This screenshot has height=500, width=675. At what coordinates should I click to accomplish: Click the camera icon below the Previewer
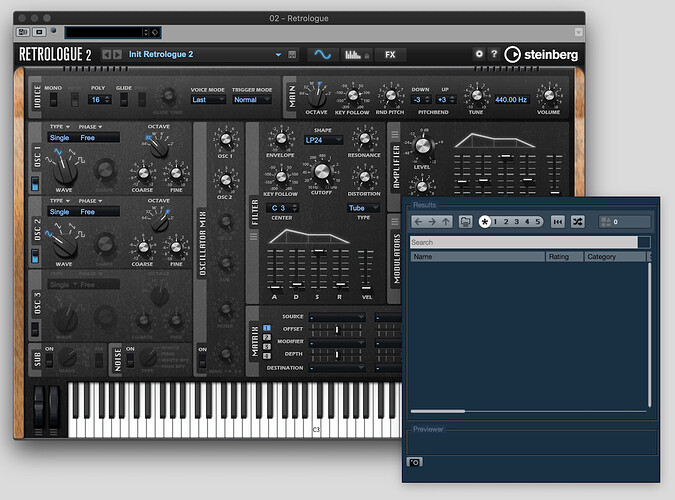[415, 462]
